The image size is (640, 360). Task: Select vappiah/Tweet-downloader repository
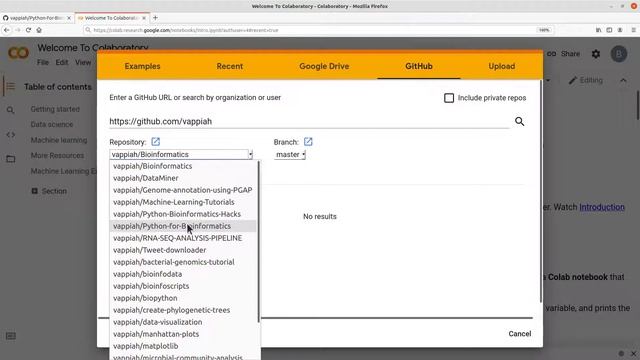coord(183,250)
